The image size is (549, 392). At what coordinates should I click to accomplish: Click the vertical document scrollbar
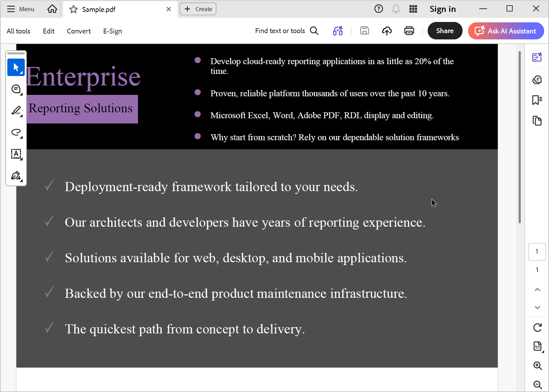click(x=519, y=137)
